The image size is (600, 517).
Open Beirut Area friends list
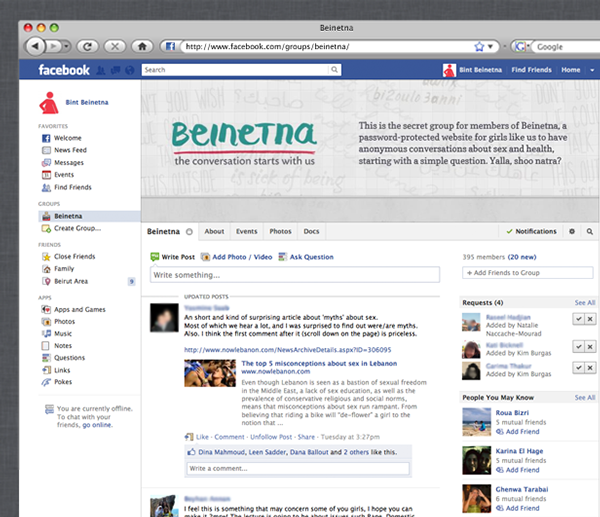point(71,281)
